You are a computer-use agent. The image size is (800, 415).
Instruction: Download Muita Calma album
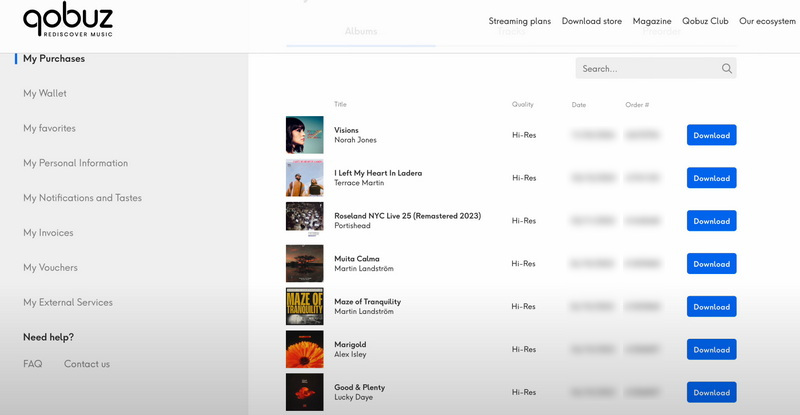(711, 263)
